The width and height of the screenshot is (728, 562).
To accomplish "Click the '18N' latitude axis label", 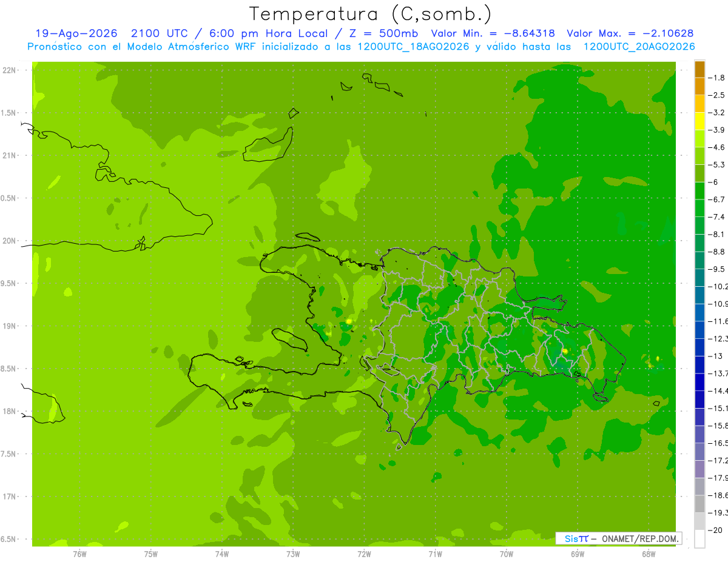I will (x=8, y=412).
